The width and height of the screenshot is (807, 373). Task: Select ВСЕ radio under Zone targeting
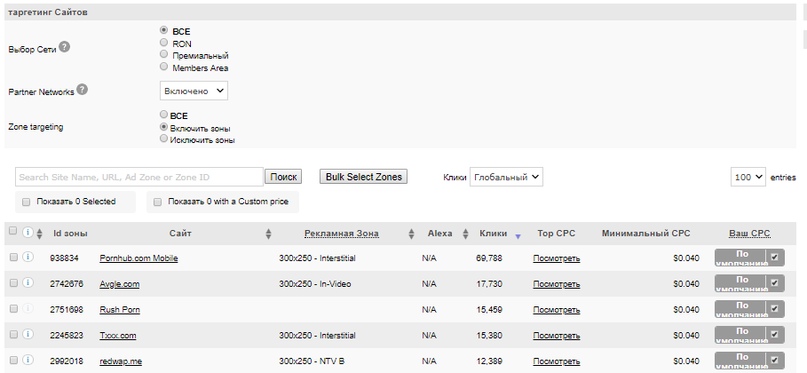tap(164, 114)
